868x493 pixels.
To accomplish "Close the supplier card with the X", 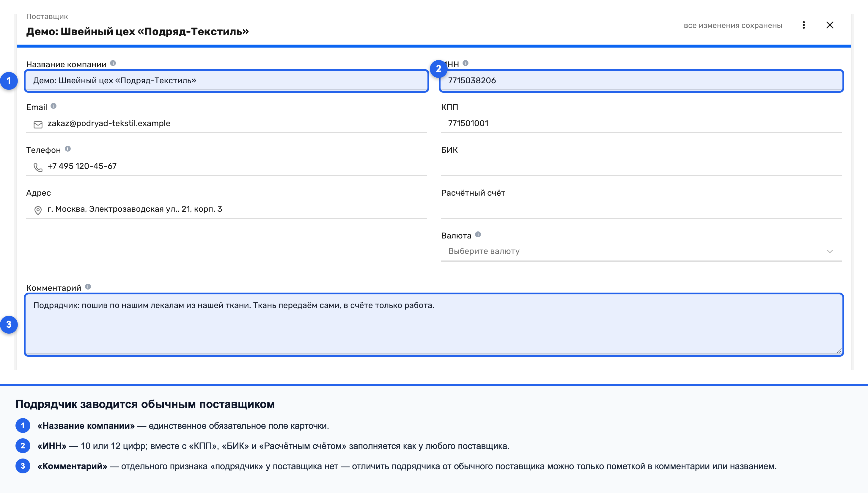I will click(x=830, y=25).
